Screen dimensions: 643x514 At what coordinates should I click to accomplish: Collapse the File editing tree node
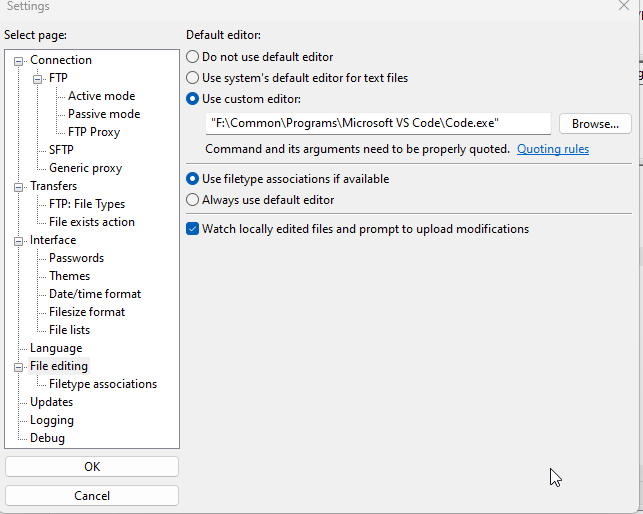(x=18, y=367)
